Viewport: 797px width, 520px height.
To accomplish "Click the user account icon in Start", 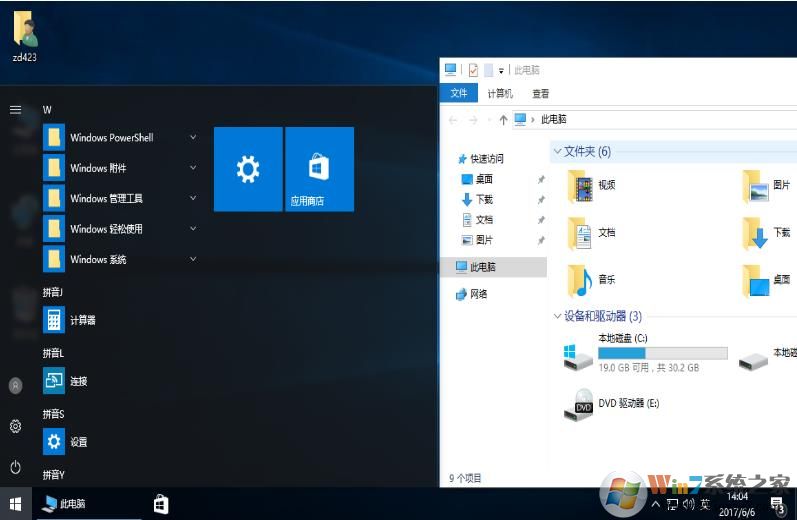I will pyautogui.click(x=16, y=385).
